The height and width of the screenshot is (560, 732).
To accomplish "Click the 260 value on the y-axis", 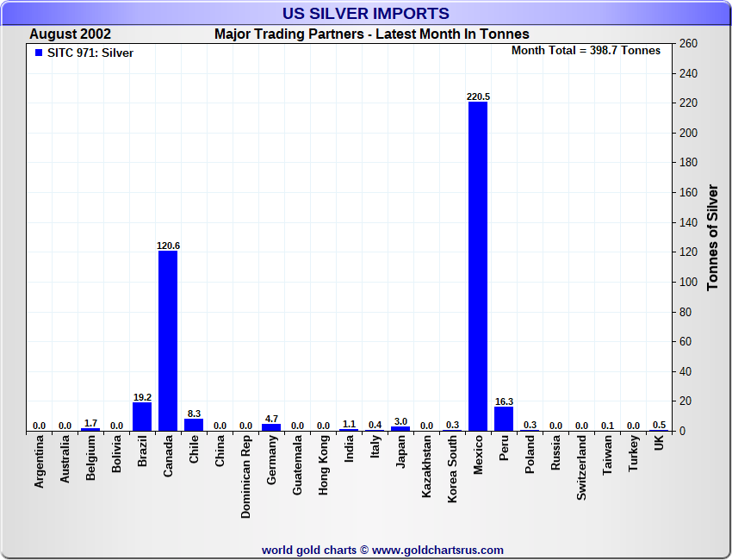I will click(688, 44).
